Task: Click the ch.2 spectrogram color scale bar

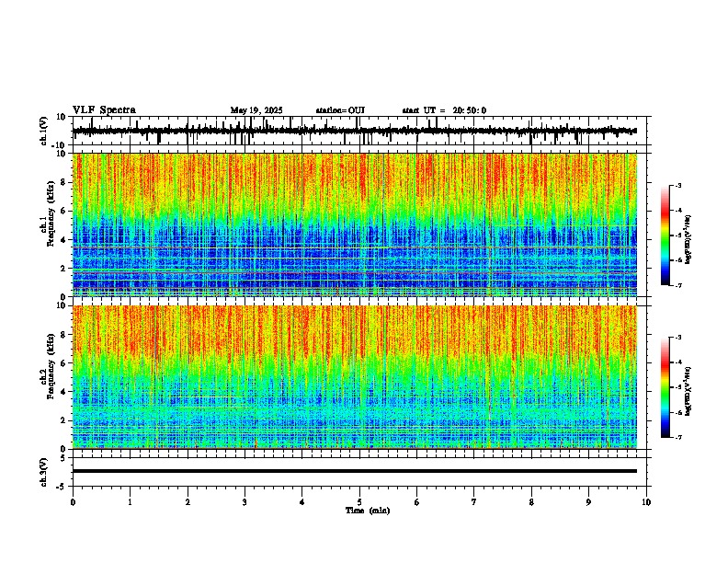Action: [x=665, y=387]
